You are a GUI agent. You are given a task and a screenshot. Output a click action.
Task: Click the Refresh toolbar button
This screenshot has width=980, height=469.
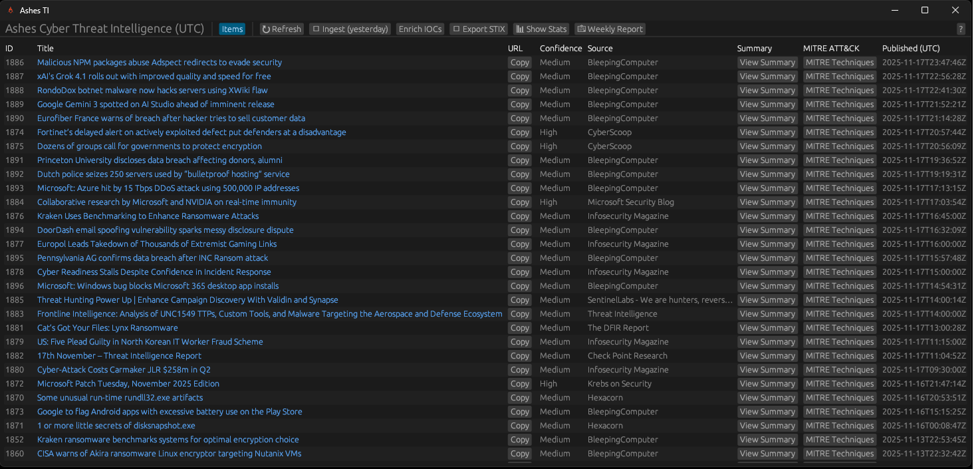(282, 29)
